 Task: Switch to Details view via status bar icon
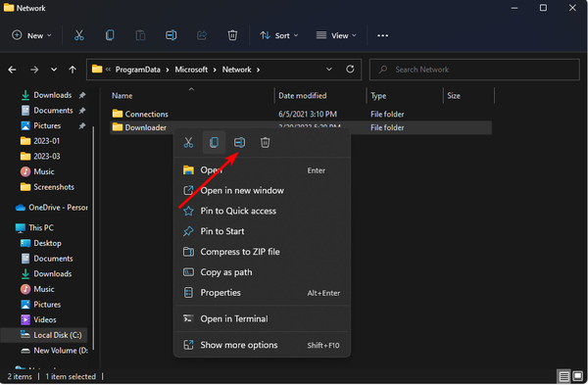pyautogui.click(x=563, y=376)
